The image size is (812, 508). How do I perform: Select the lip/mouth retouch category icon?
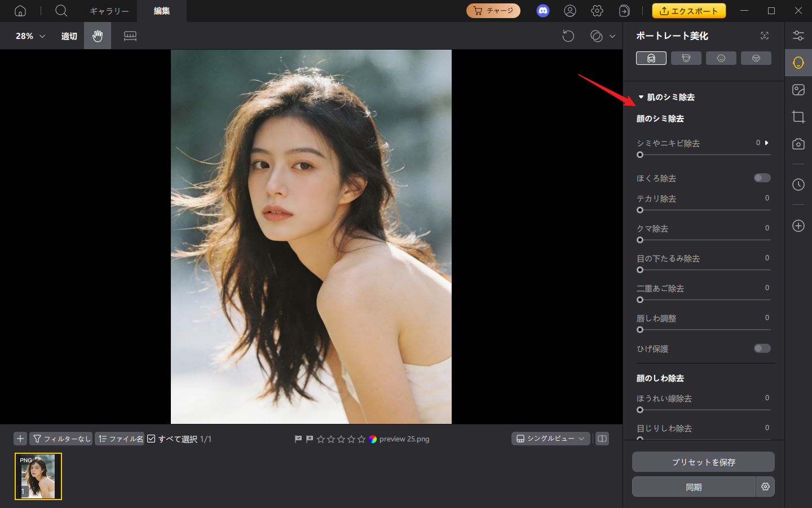pos(721,58)
